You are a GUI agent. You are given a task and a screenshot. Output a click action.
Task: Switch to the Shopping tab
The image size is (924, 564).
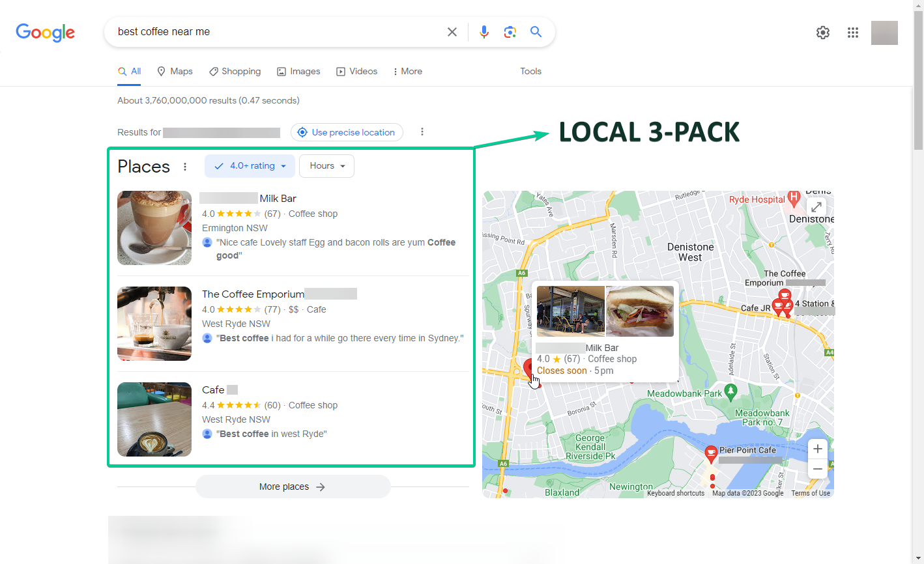tap(235, 72)
